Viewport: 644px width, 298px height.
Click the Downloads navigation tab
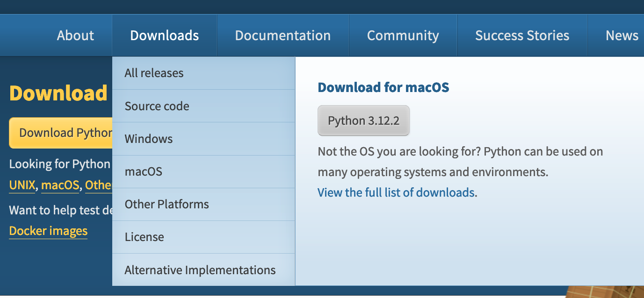[x=165, y=35]
